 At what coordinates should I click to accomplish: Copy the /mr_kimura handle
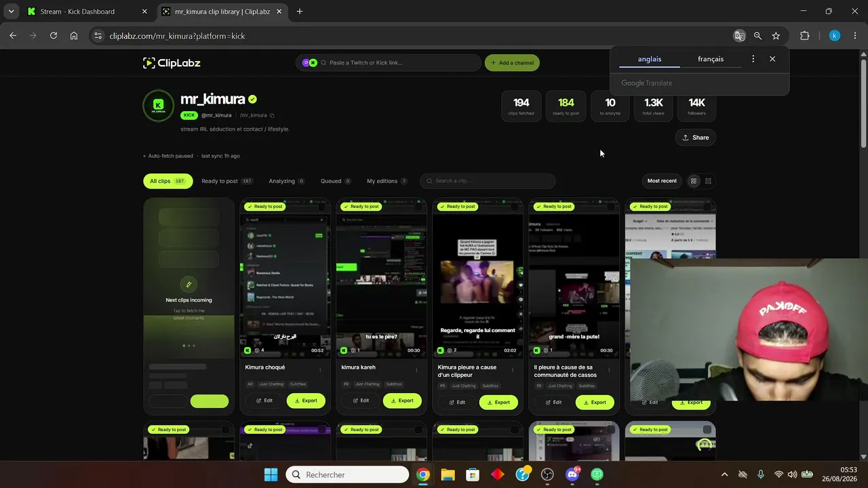[x=272, y=115]
